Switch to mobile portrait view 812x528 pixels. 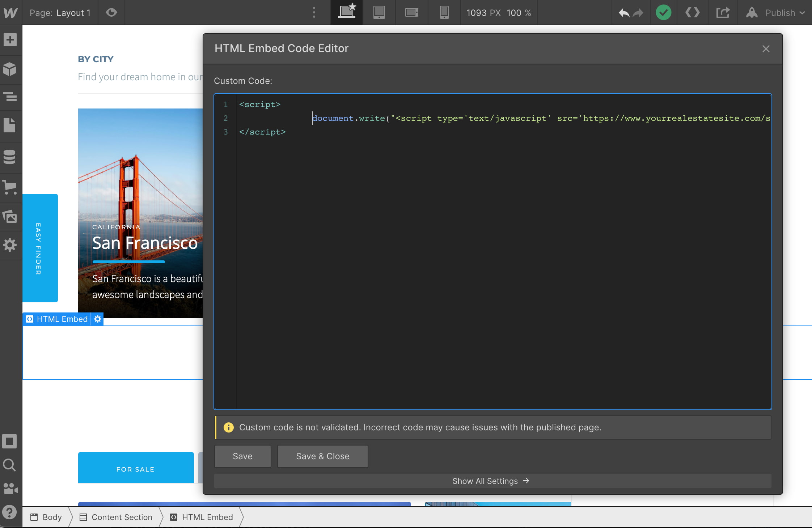[x=444, y=13]
